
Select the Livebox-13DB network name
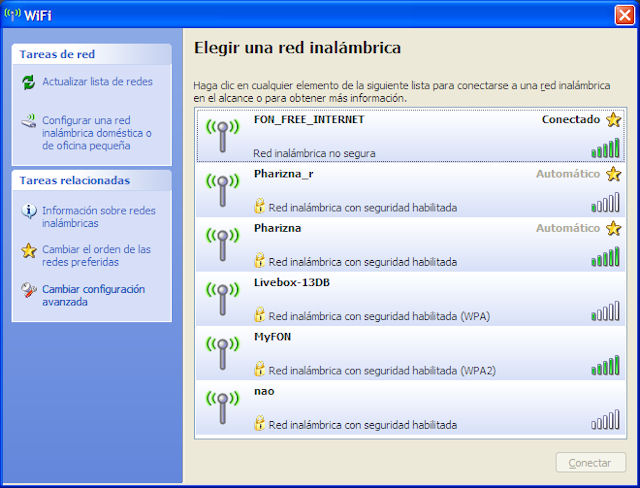292,282
